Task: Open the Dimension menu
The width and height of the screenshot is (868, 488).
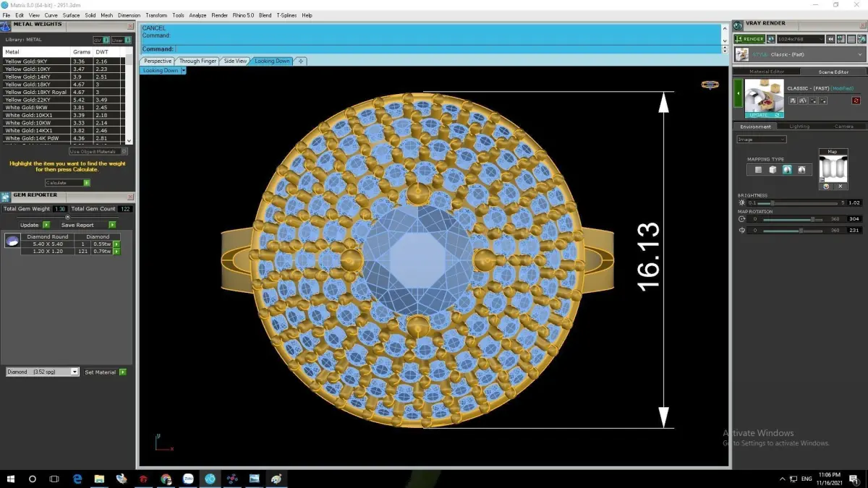Action: coord(129,15)
